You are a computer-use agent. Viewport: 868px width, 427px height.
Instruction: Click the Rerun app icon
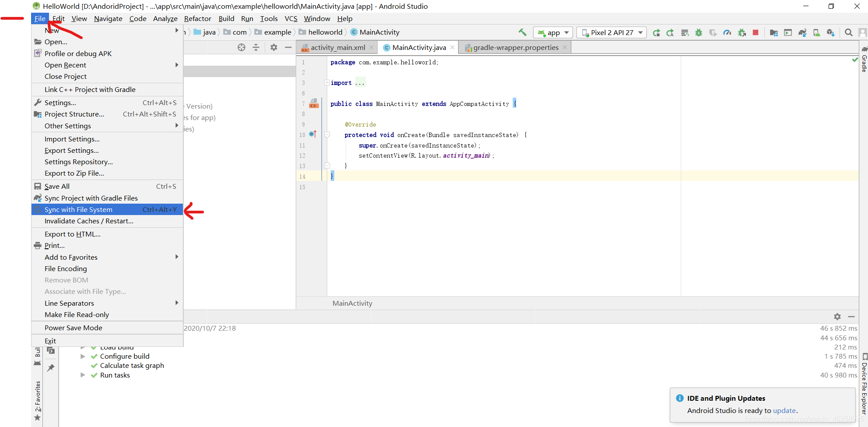pos(656,33)
